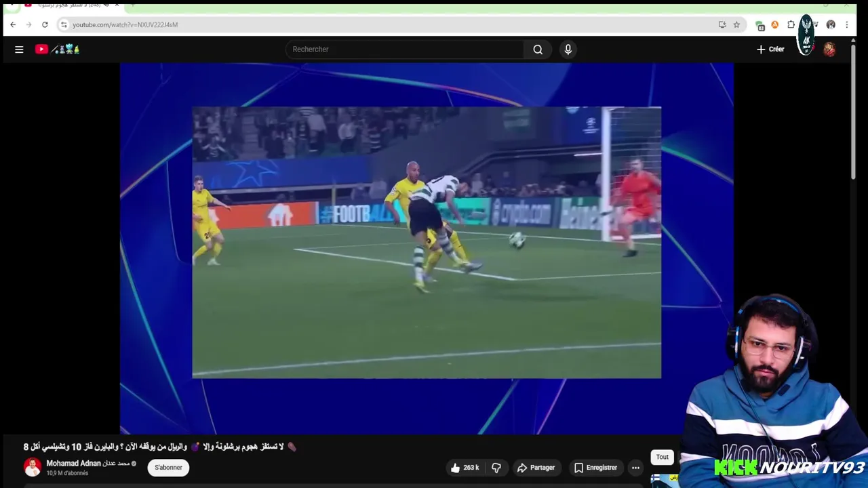Viewport: 868px width, 488px height.
Task: Focus the Rechercher search field
Action: click(405, 49)
